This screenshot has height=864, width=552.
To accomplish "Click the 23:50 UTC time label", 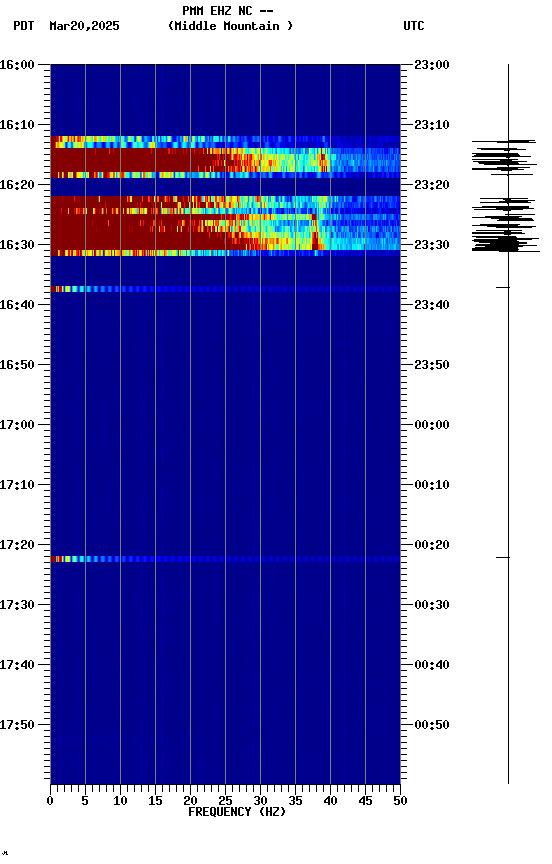I will 432,365.
